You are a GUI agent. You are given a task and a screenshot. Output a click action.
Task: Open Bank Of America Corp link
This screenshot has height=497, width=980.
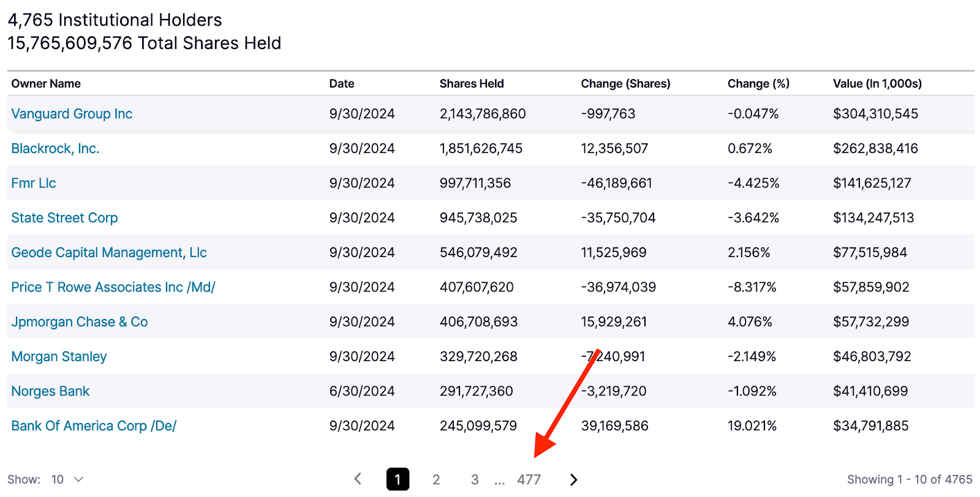[x=94, y=426]
